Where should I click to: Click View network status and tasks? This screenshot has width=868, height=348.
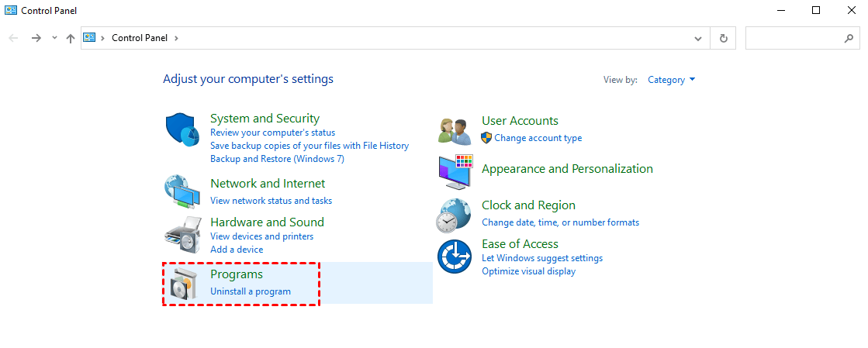[x=271, y=201]
